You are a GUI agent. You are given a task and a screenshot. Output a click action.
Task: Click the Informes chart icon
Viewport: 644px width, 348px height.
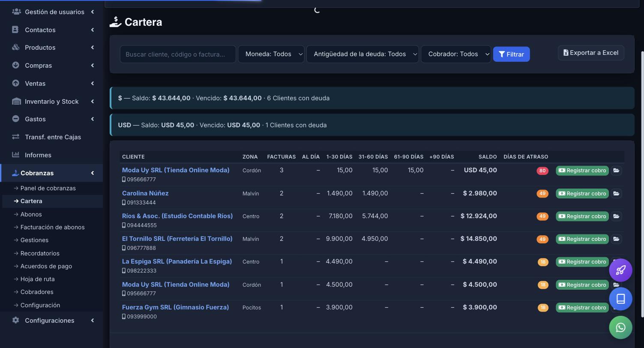point(15,155)
